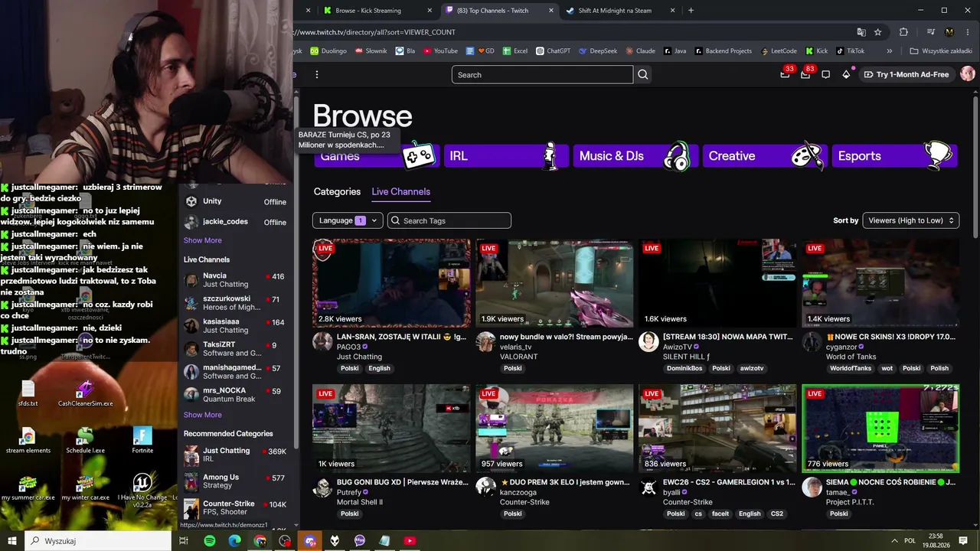Open the Among Us recommended category

point(234,481)
